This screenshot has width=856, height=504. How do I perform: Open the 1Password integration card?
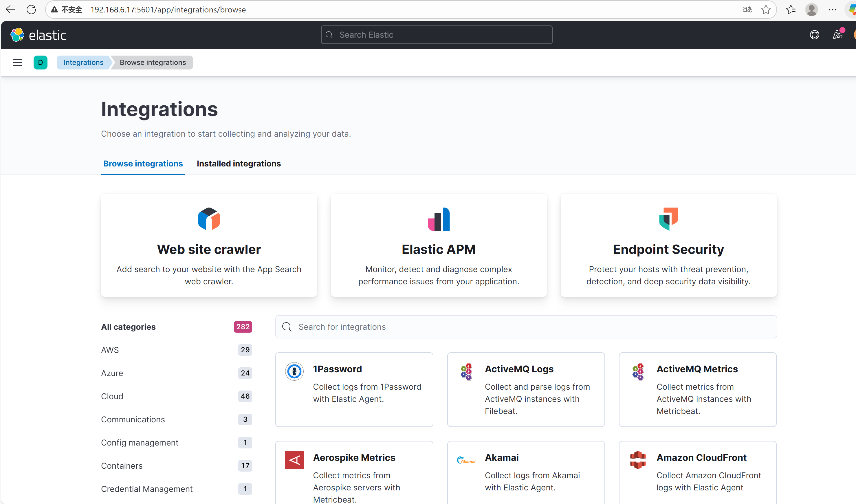(354, 389)
